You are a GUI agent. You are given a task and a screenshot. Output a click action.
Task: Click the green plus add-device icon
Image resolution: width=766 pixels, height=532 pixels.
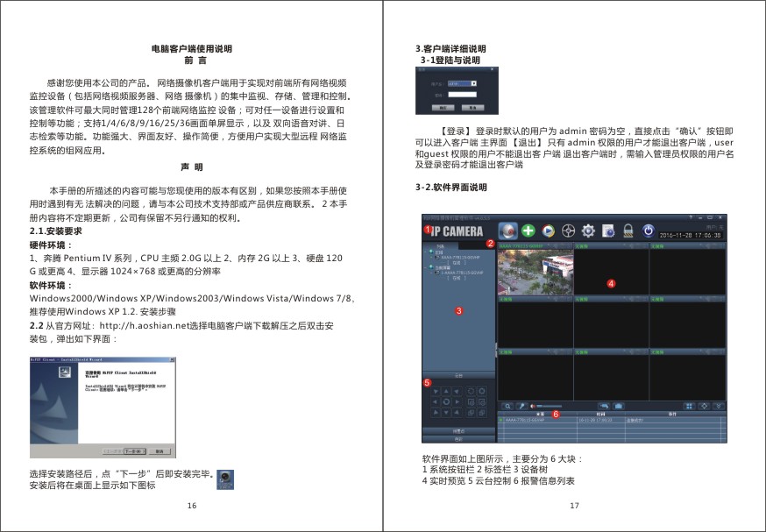(x=528, y=231)
